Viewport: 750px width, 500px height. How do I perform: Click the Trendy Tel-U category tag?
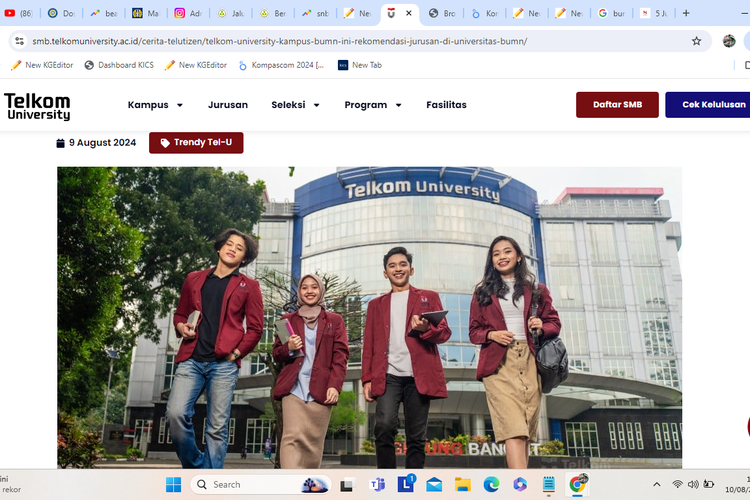click(x=196, y=143)
